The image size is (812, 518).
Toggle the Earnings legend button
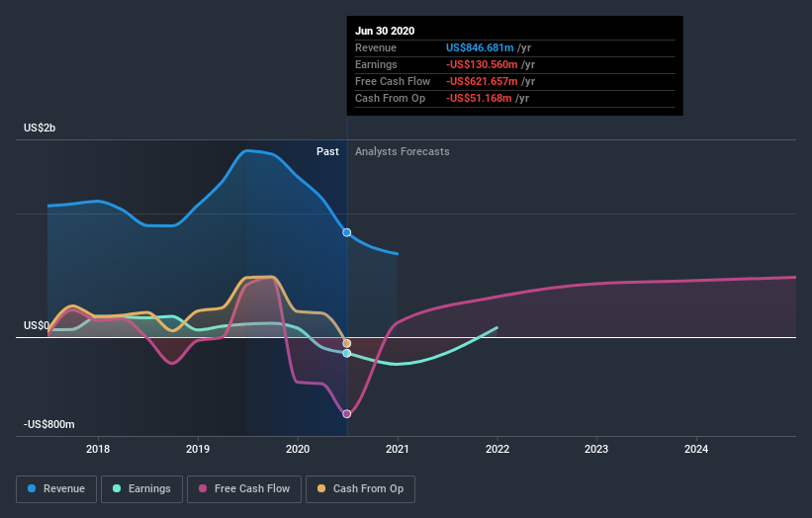click(x=141, y=489)
